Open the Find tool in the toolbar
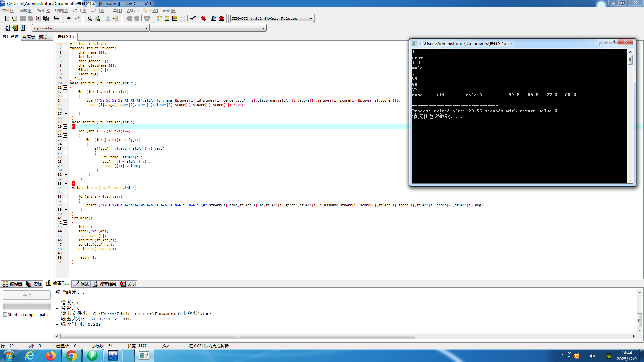The image size is (644, 362). pyautogui.click(x=90, y=18)
